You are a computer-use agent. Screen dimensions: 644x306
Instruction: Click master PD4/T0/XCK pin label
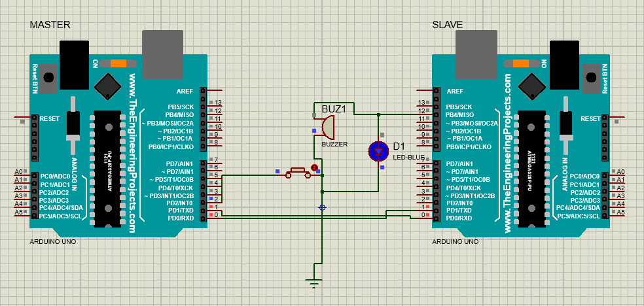coord(177,187)
